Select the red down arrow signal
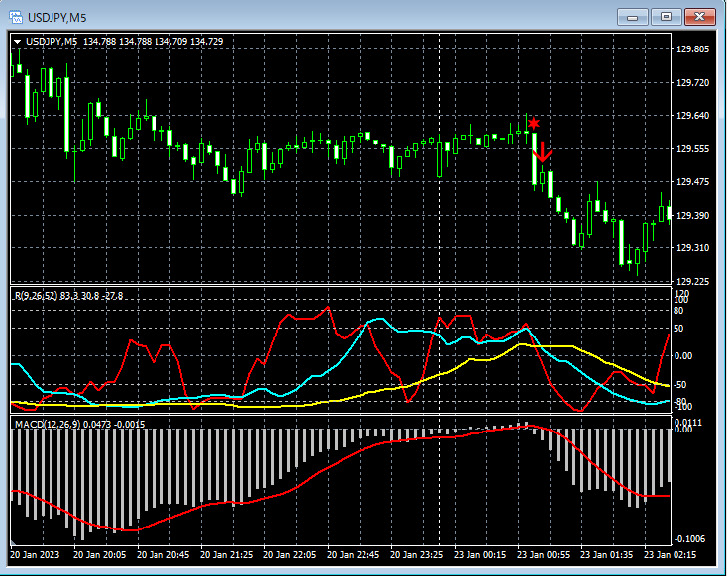Screen dimensions: 728x576 point(542,151)
